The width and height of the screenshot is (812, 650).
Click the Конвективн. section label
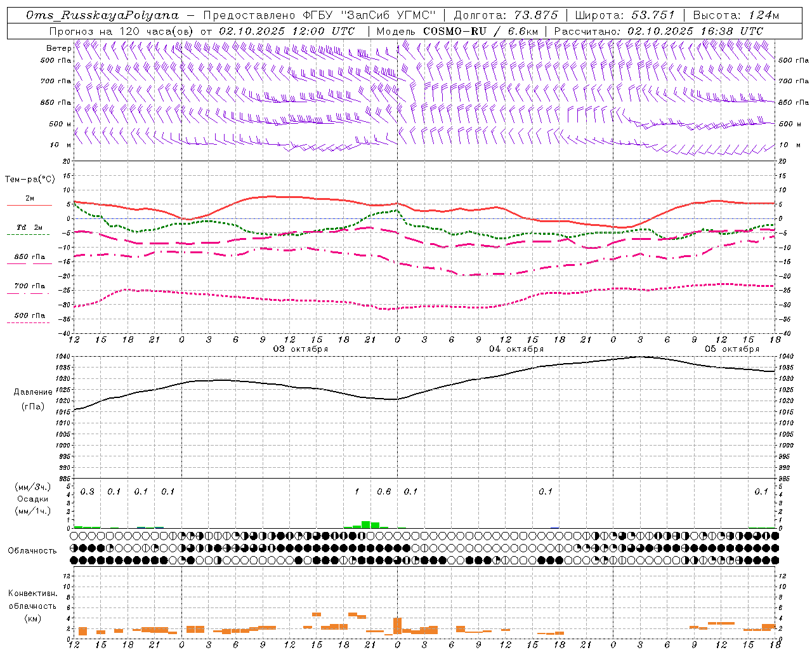click(33, 594)
